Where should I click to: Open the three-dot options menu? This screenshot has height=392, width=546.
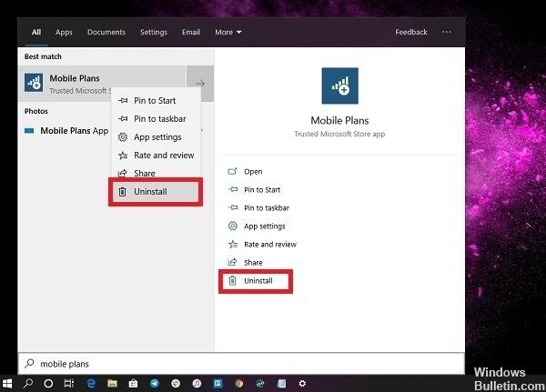(x=447, y=32)
